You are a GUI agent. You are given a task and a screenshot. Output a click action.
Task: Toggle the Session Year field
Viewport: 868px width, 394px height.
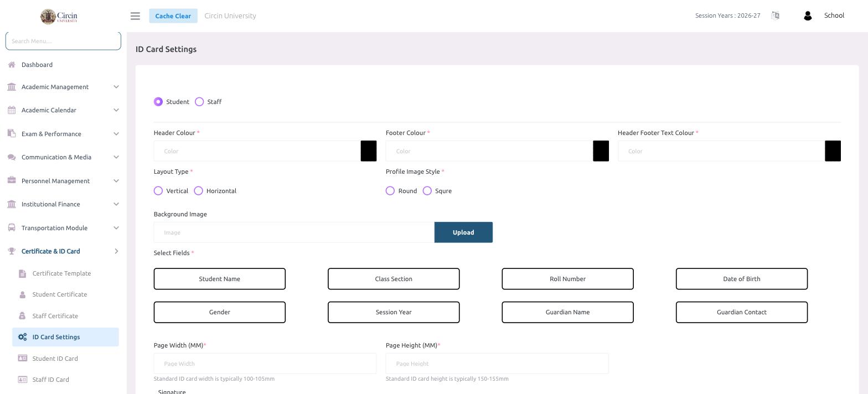(394, 312)
